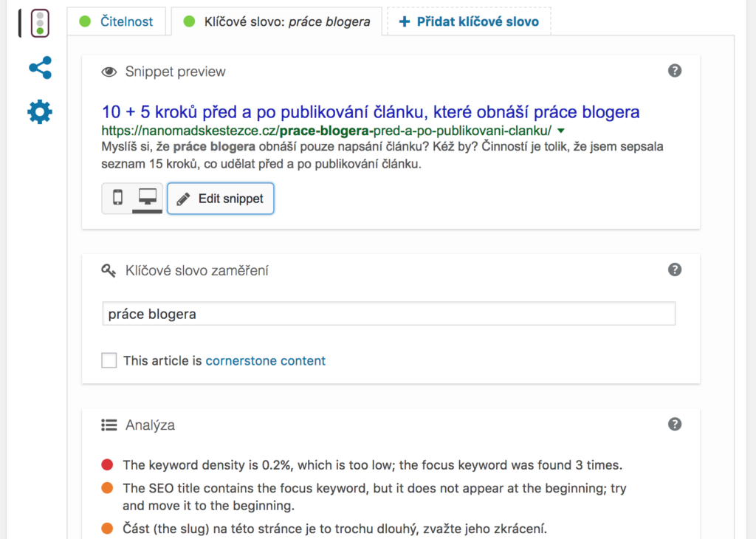Open help for the Snippet preview section
Viewport: 756px width, 539px height.
click(674, 71)
